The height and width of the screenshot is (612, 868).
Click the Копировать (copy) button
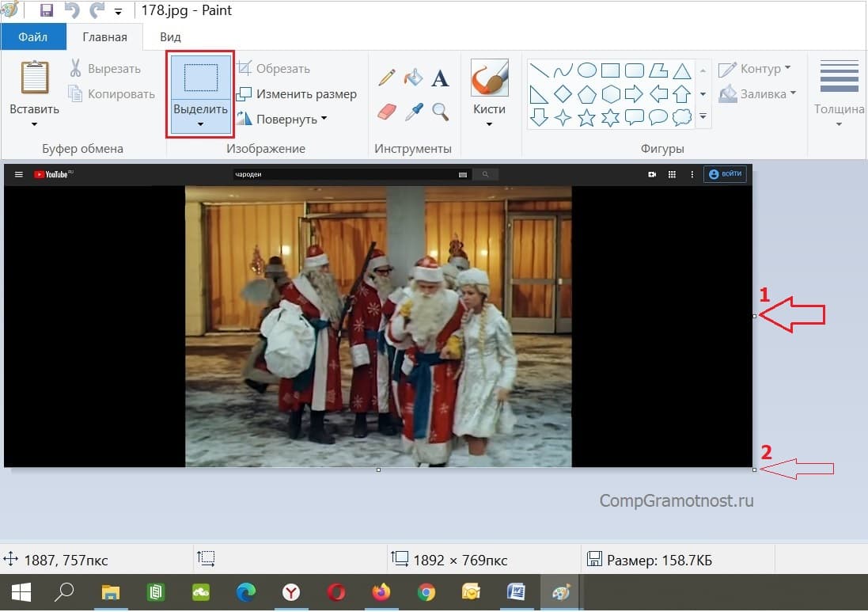coord(112,93)
